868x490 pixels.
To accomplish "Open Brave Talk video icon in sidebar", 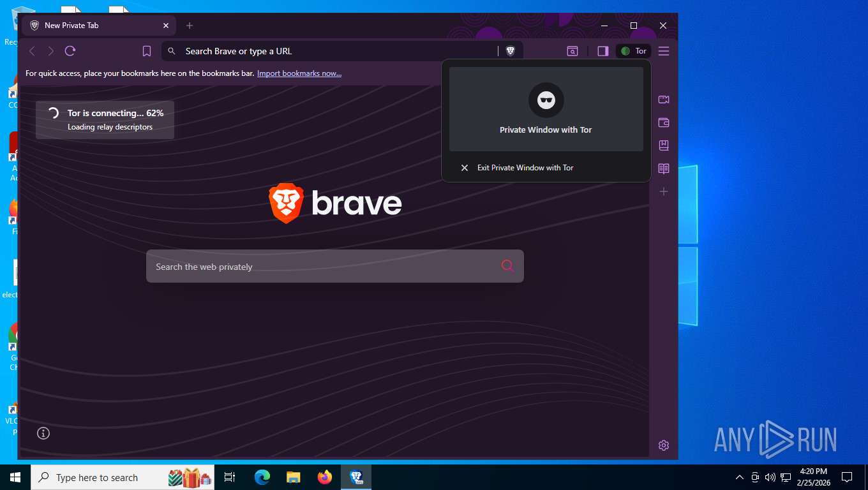I will 664,100.
